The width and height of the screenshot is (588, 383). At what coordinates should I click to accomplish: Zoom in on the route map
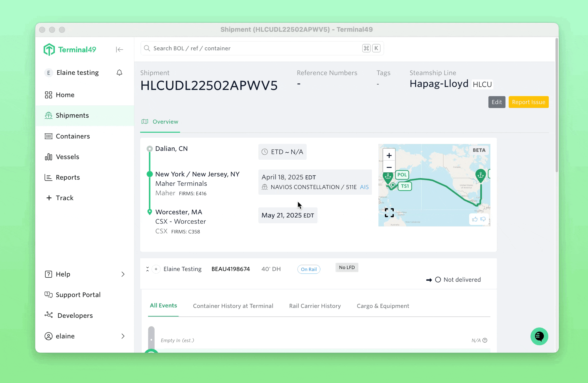tap(389, 155)
